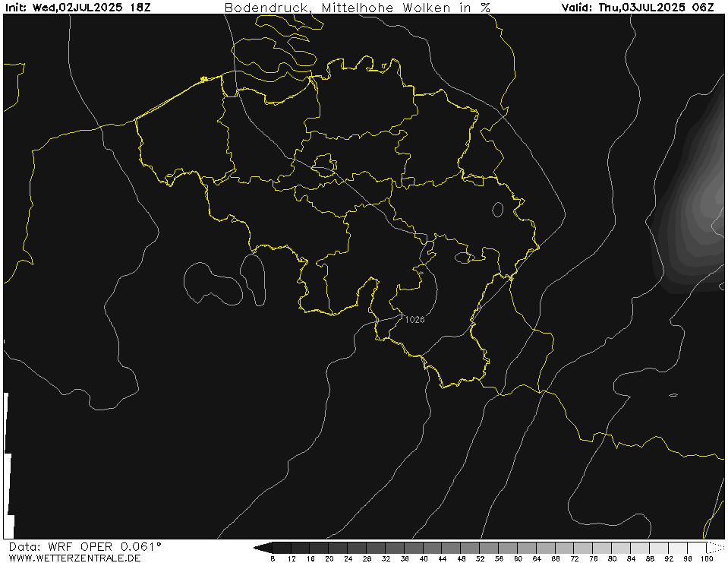Image resolution: width=728 pixels, height=563 pixels.
Task: Click the 'Valid: Thu,03JUL2025 06Z' label
Action: click(638, 8)
